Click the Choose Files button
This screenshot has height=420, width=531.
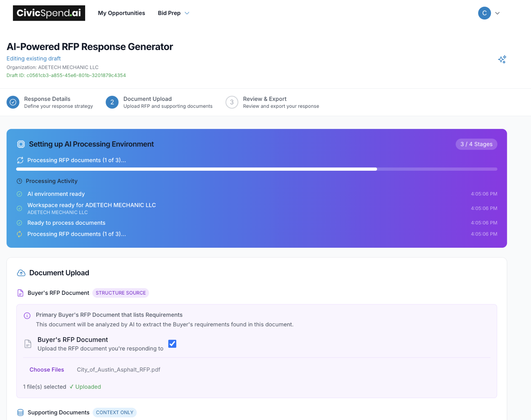click(x=47, y=369)
